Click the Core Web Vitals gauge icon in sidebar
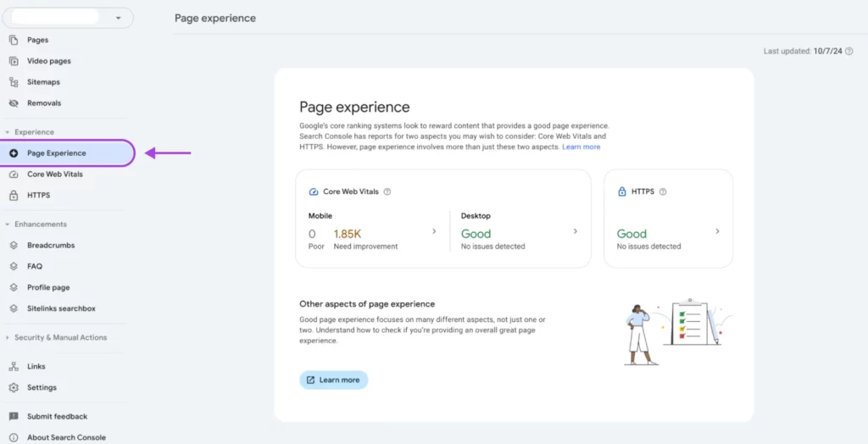 (13, 175)
